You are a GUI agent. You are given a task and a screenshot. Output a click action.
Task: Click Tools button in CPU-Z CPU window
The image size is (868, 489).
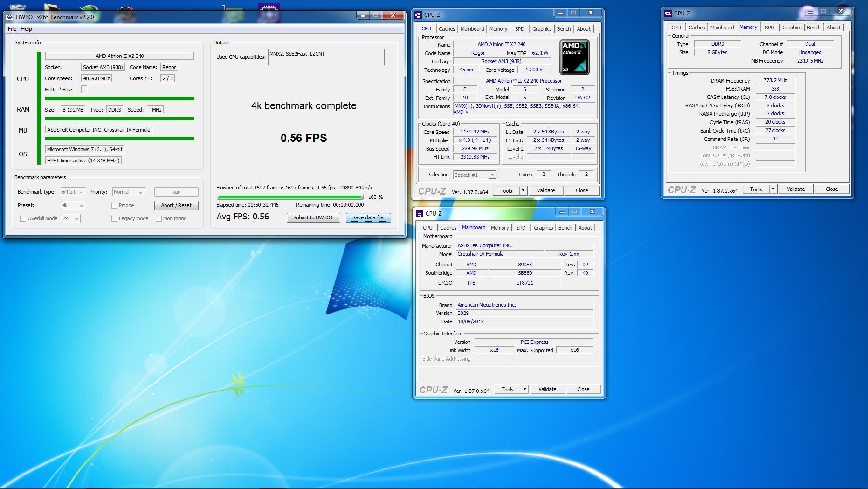click(x=506, y=190)
